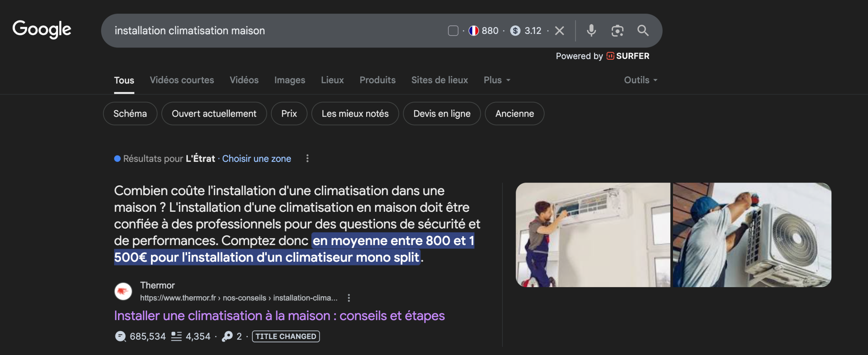
Task: Click the TITLE CHANGED badge
Action: pyautogui.click(x=286, y=336)
